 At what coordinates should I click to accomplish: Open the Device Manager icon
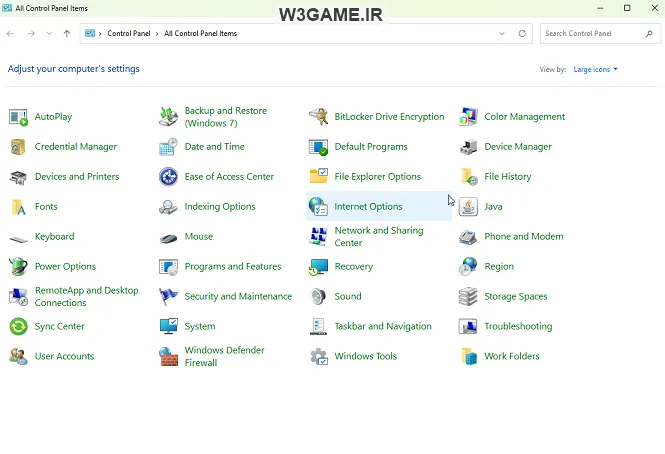pos(468,147)
